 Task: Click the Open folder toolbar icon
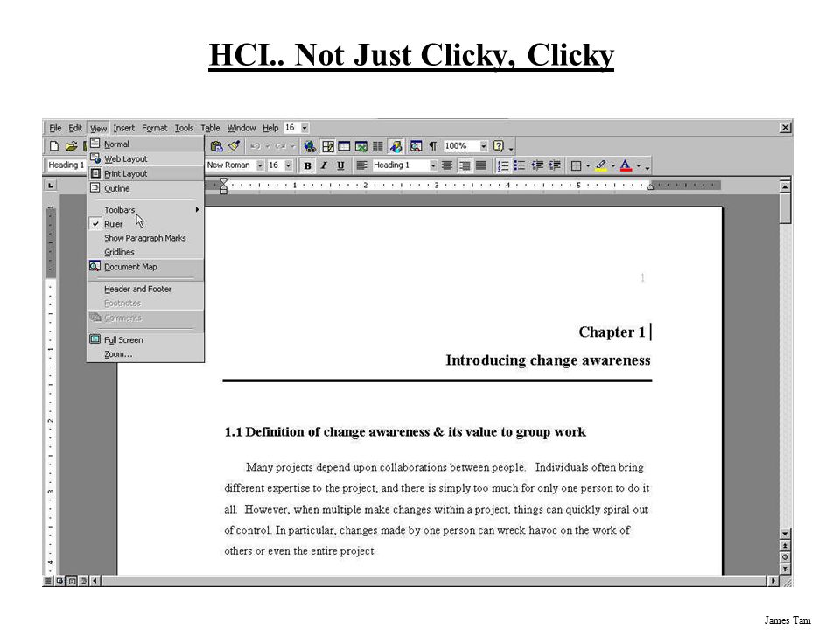(71, 146)
